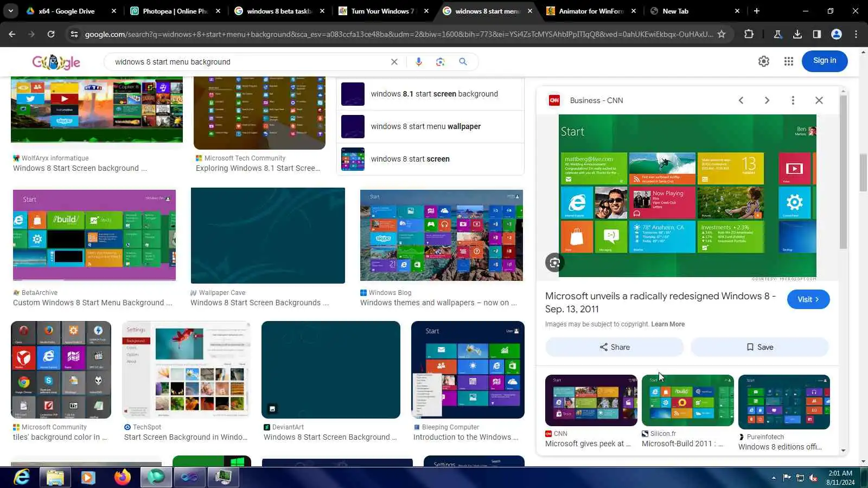Open the TechSpot Start Screen Background image
Image resolution: width=868 pixels, height=488 pixels.
click(x=186, y=370)
